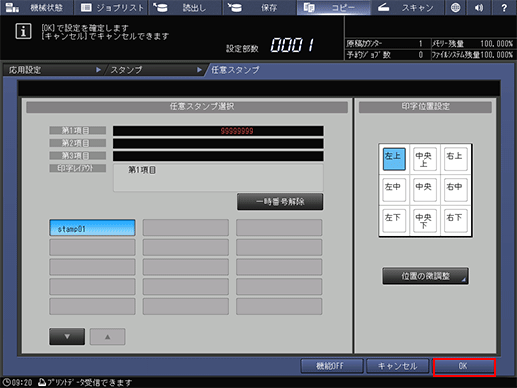Select 右上 print position

point(455,159)
